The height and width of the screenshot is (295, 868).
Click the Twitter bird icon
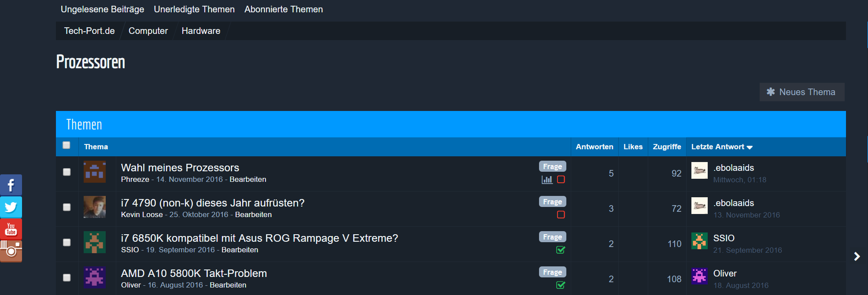(11, 207)
